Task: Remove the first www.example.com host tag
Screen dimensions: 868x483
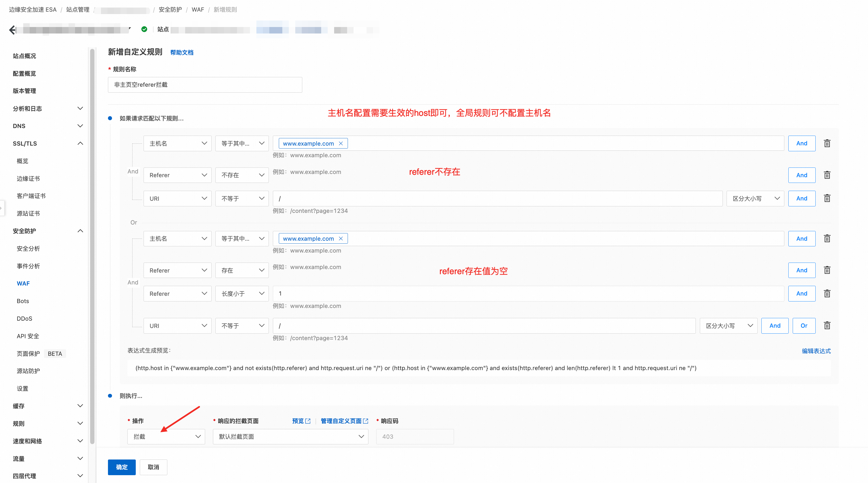Action: [x=341, y=143]
